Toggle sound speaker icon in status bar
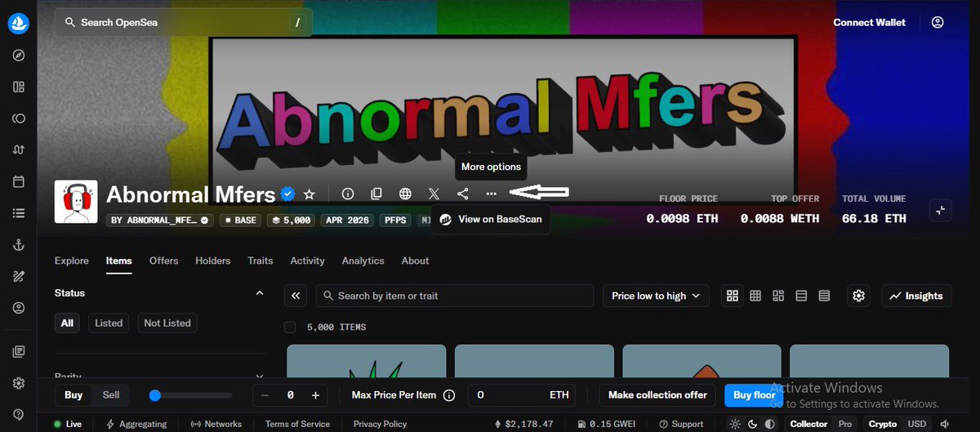This screenshot has width=980, height=432. tap(946, 424)
